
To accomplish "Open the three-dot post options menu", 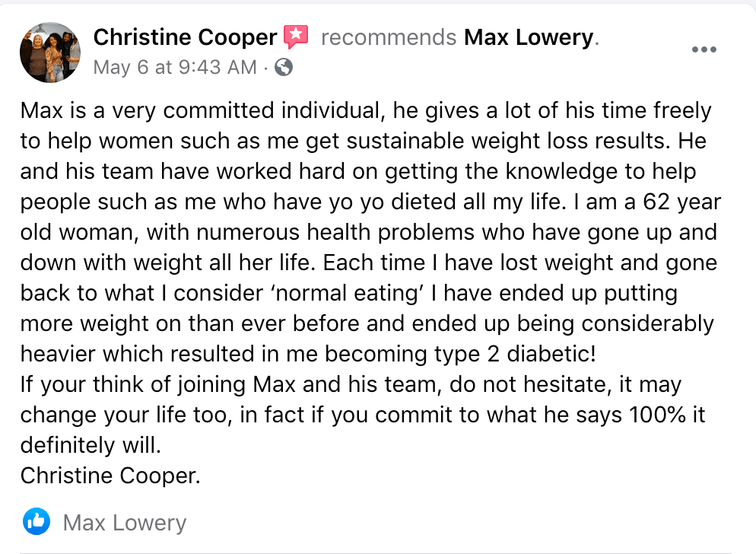I will pos(704,49).
